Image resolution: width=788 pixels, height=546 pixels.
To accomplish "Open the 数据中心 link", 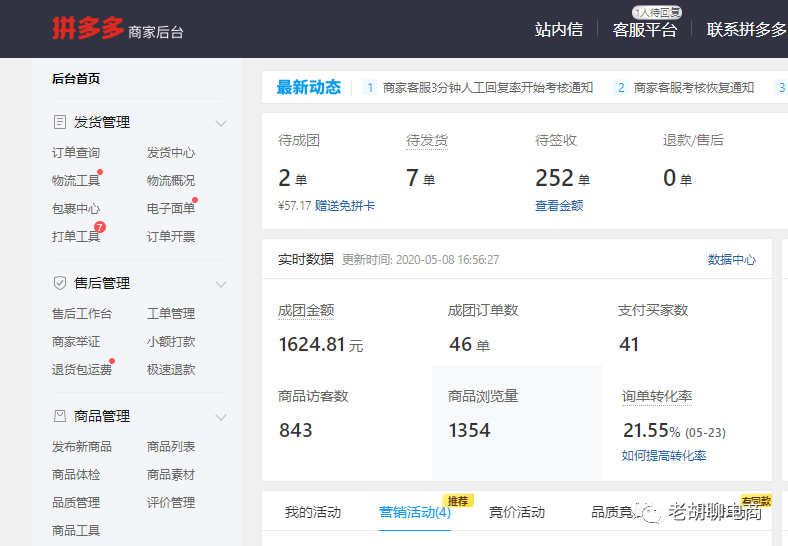I will pyautogui.click(x=732, y=260).
